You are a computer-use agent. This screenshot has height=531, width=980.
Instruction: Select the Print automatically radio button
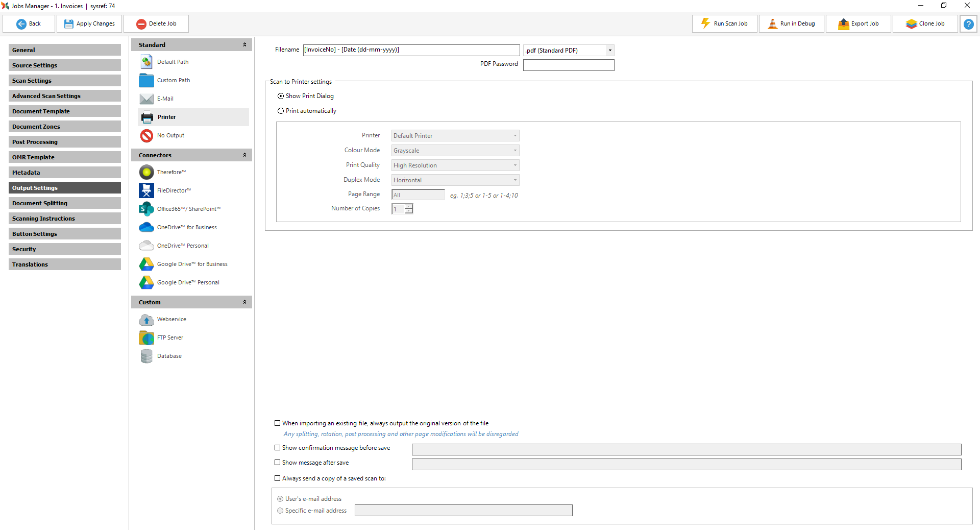click(x=281, y=111)
